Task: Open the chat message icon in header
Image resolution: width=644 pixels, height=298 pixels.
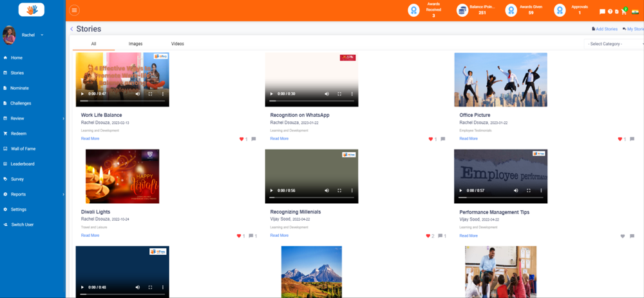Action: pyautogui.click(x=602, y=12)
